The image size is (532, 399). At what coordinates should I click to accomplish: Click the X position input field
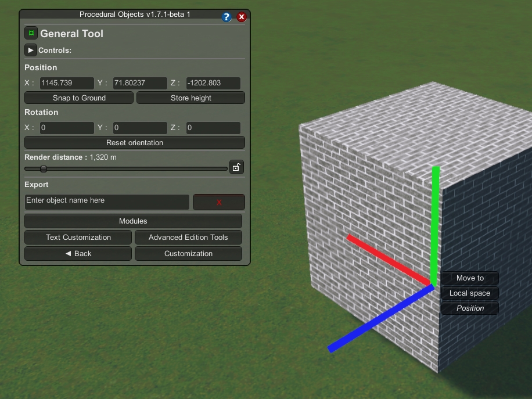point(66,82)
